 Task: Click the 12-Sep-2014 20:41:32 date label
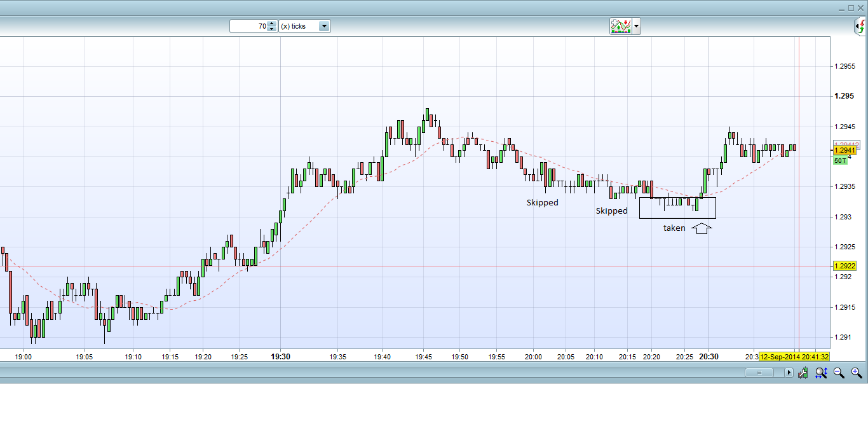(794, 357)
